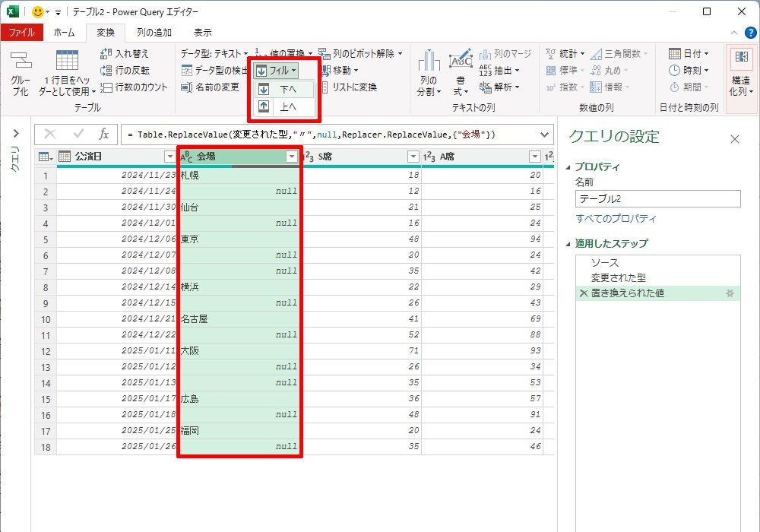Expand the formula bar dropdown arrow
Viewport: 760px width, 532px height.
click(x=544, y=135)
